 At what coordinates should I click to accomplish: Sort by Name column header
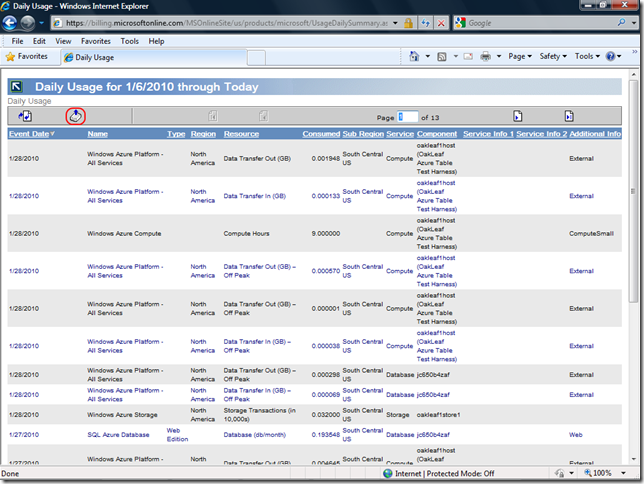pyautogui.click(x=97, y=134)
